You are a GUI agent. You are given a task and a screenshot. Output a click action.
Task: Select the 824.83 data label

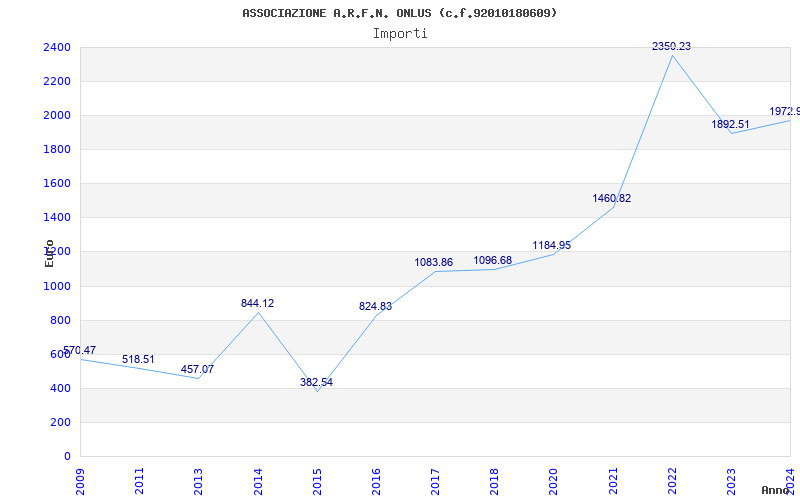coord(376,306)
